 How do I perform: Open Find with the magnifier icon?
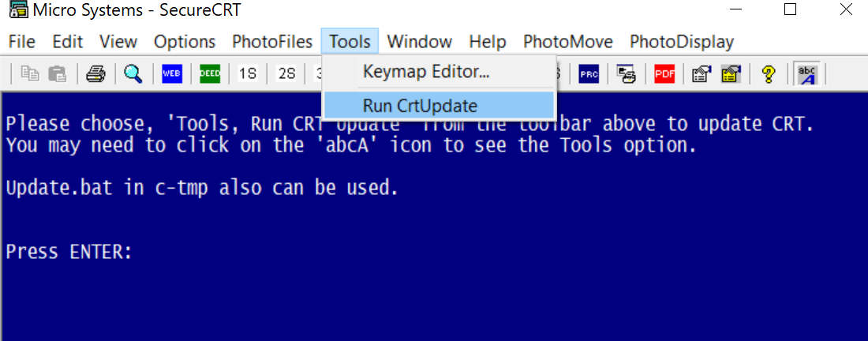[133, 73]
